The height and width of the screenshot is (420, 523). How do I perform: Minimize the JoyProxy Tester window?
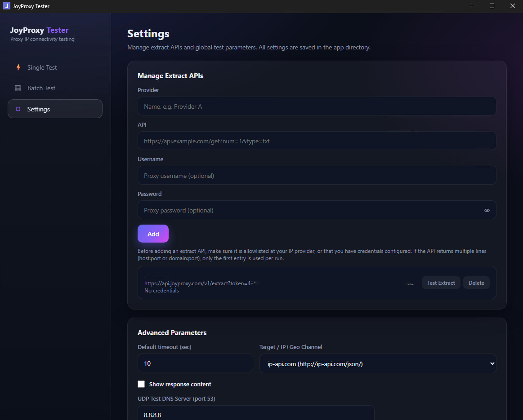471,6
